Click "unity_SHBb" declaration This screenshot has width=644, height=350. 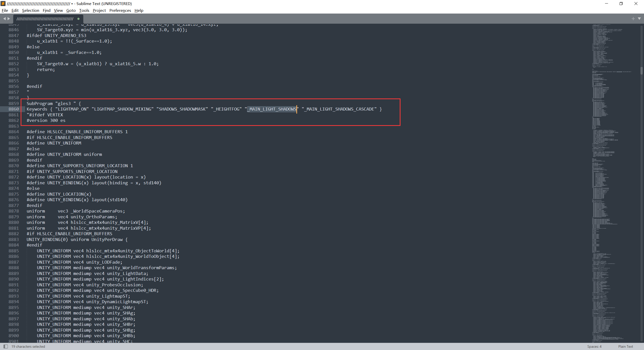pos(86,336)
